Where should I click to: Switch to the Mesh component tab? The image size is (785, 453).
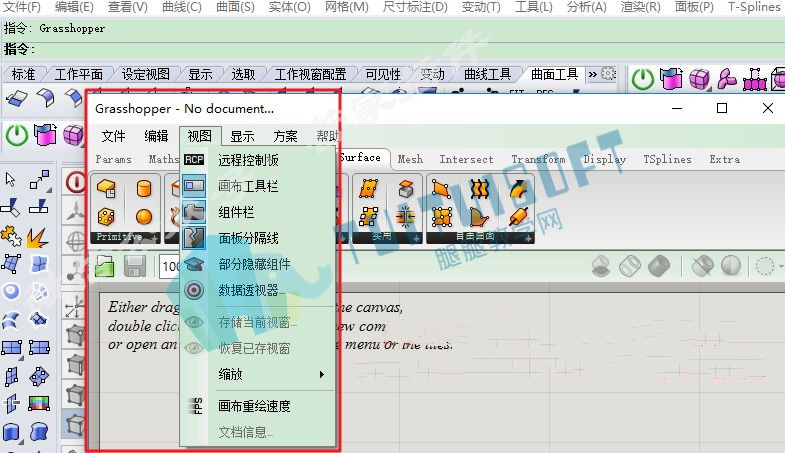tap(411, 159)
